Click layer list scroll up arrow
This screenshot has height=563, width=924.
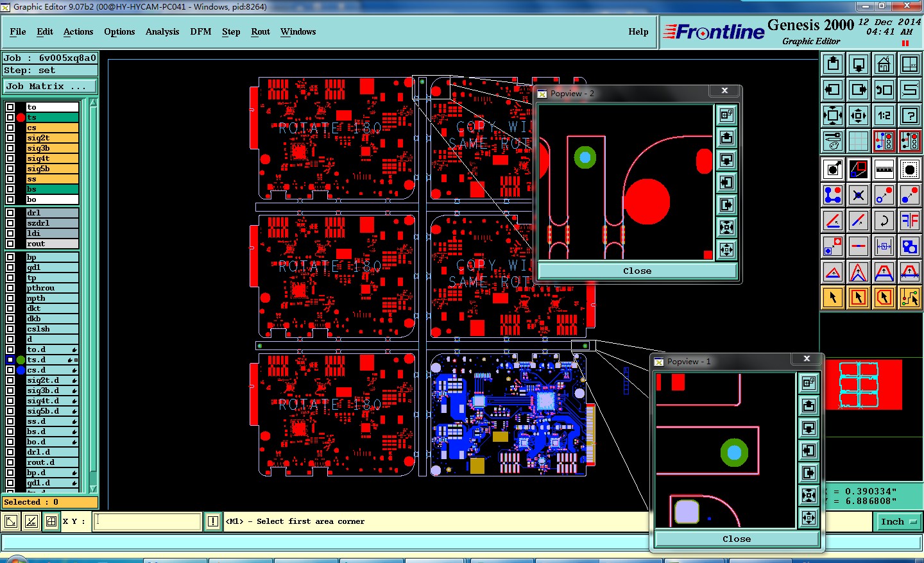(93, 103)
